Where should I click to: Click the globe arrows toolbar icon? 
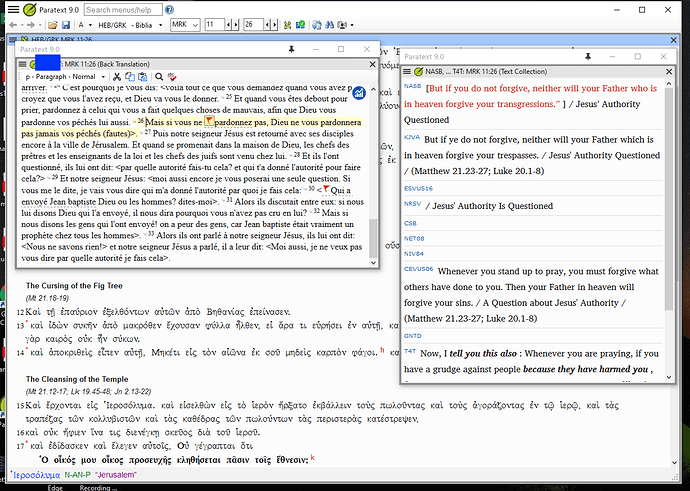[316, 25]
